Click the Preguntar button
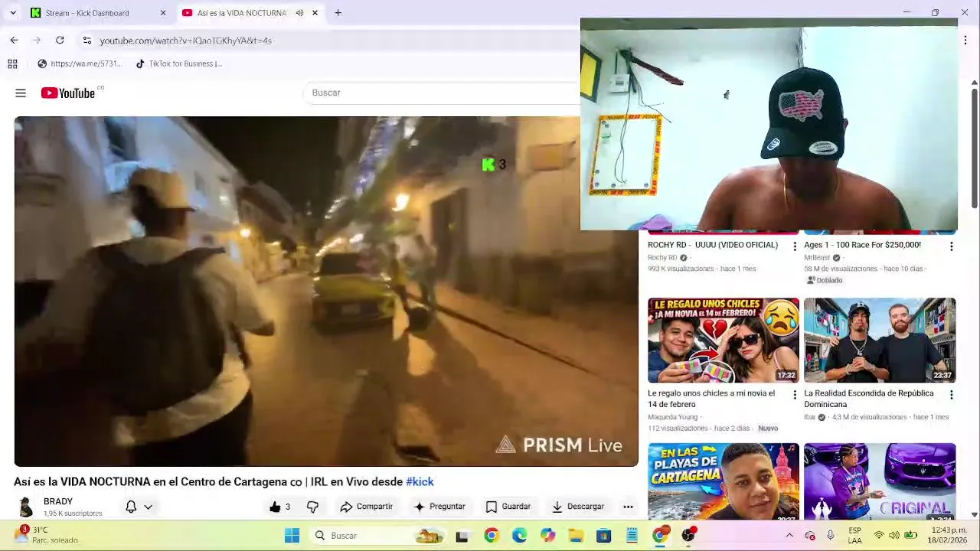This screenshot has height=551, width=980. [x=439, y=507]
